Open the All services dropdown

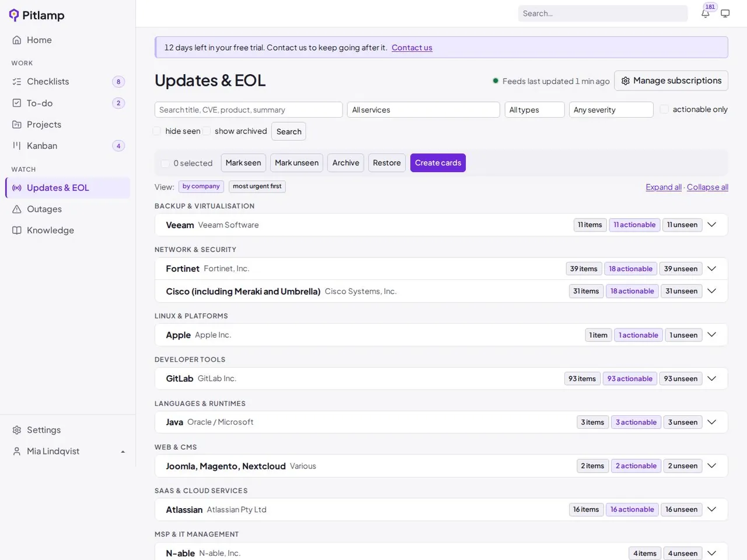[424, 110]
